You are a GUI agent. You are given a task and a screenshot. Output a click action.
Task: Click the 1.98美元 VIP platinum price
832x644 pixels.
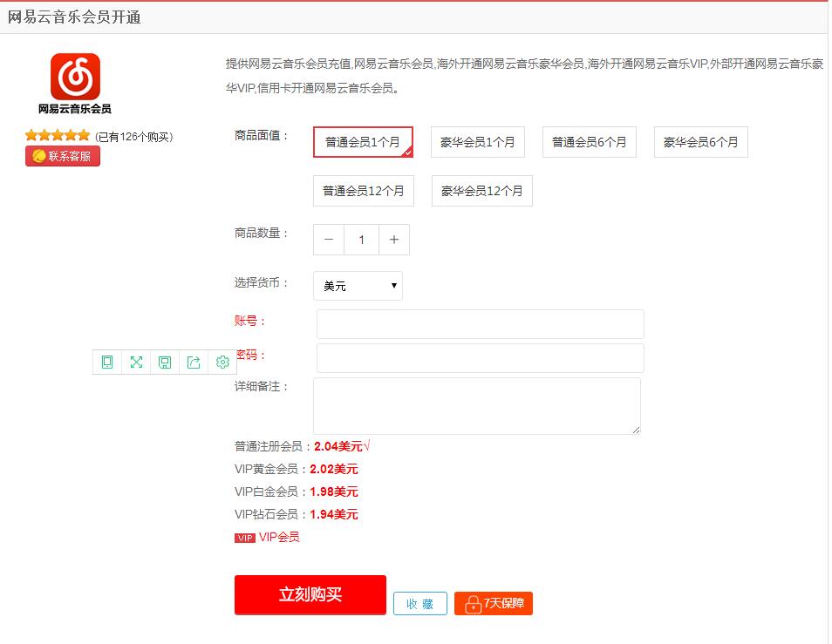334,491
